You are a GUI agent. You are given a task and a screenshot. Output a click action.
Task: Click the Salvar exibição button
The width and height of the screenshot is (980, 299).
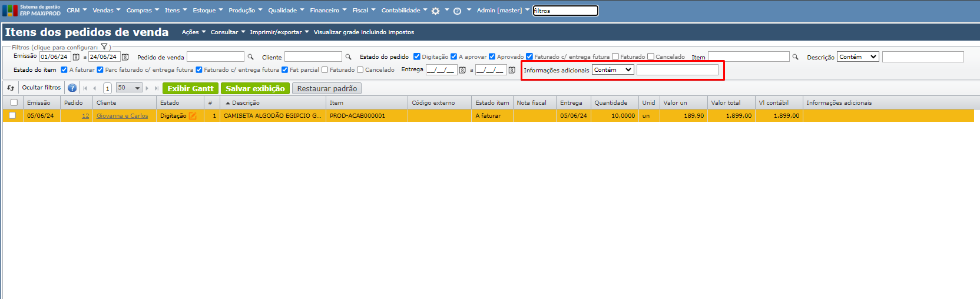[x=255, y=88]
